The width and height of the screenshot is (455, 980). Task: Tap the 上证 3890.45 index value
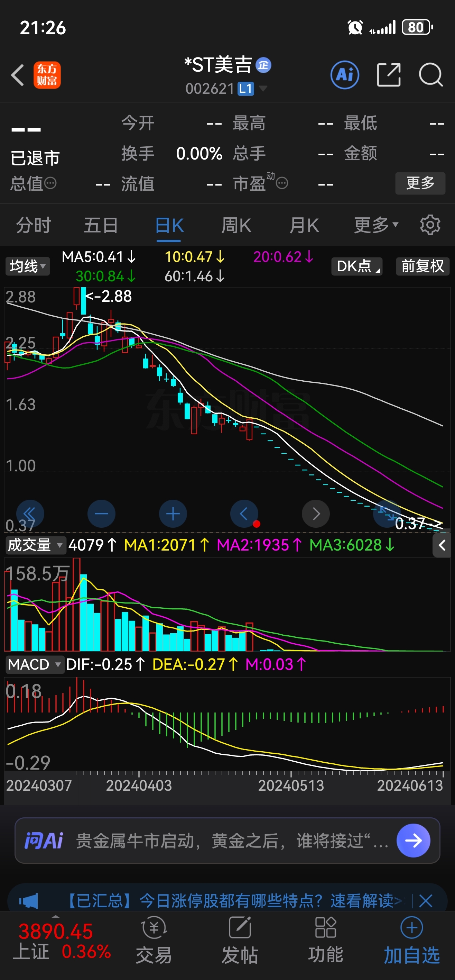[x=56, y=931]
